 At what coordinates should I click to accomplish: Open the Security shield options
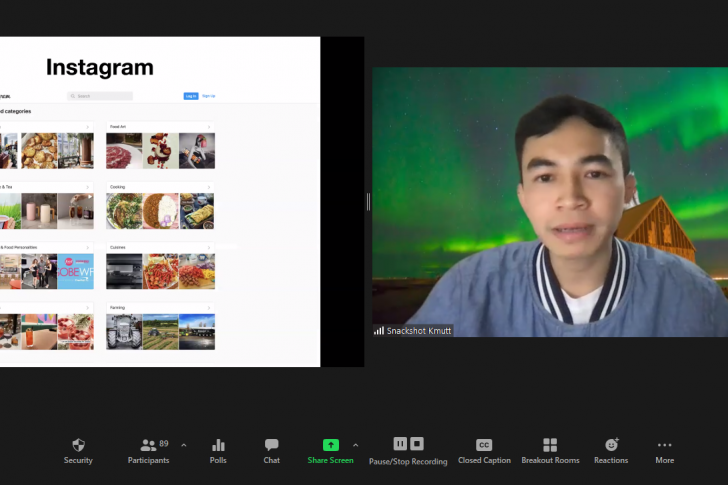pyautogui.click(x=78, y=445)
